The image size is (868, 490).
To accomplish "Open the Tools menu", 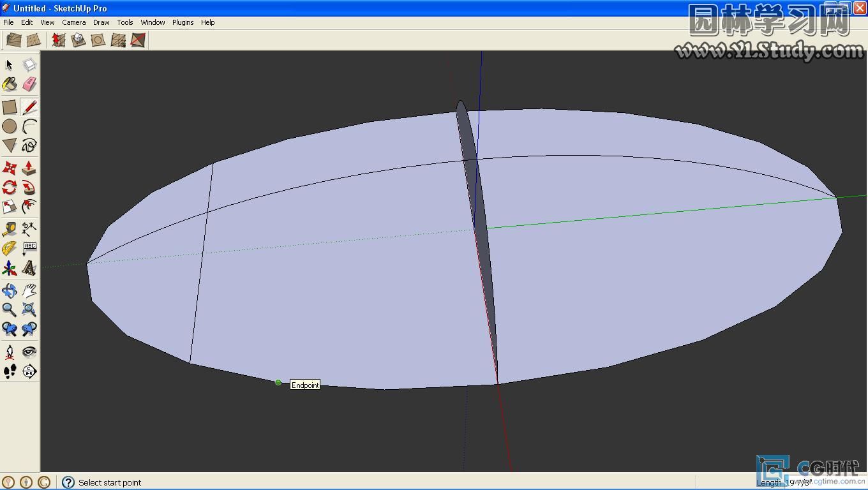I will pyautogui.click(x=125, y=22).
